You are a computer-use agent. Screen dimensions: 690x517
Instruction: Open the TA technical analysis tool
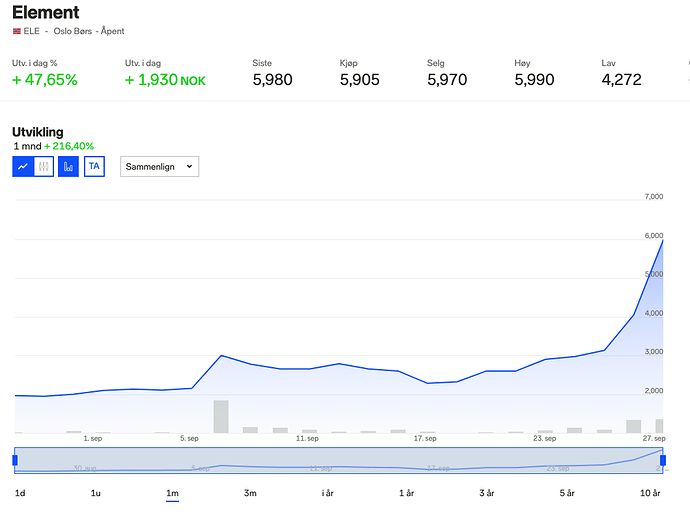click(94, 166)
